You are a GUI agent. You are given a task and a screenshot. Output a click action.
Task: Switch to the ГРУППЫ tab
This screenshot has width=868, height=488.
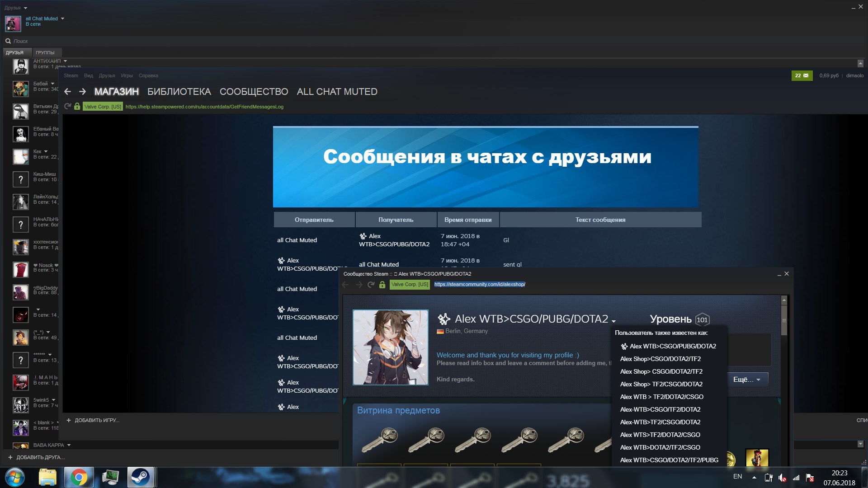tap(45, 53)
